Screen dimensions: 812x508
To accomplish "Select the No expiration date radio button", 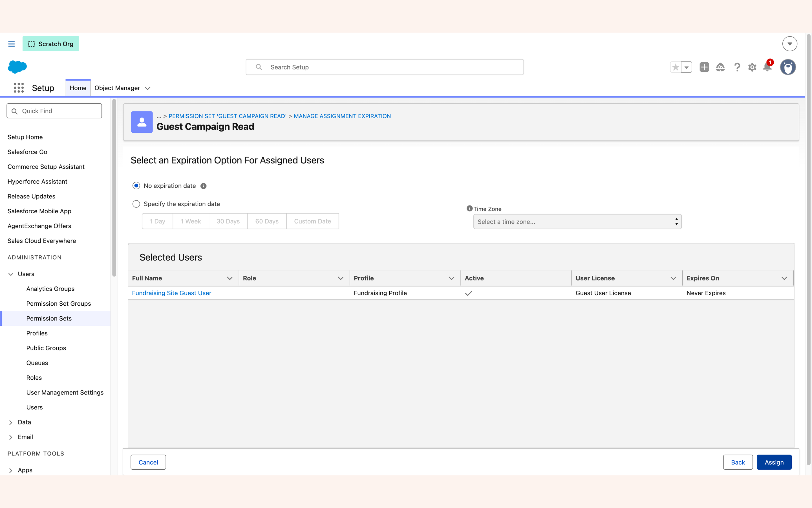I will pyautogui.click(x=136, y=186).
